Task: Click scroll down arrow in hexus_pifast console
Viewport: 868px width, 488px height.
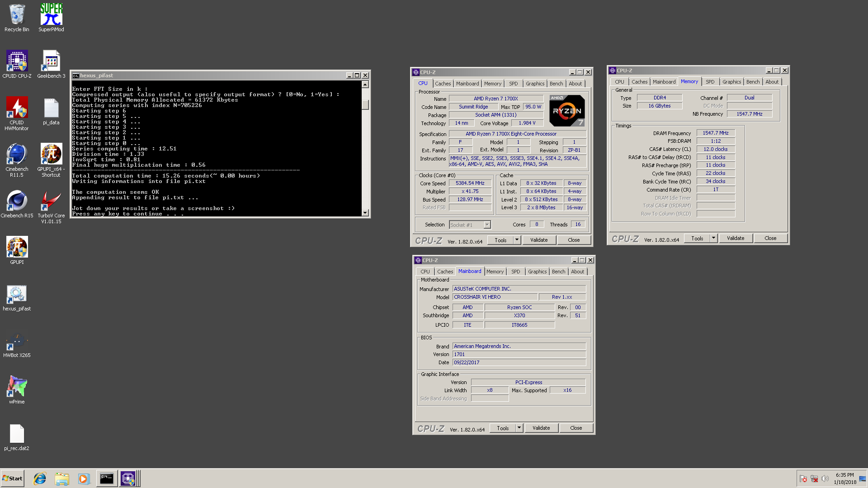Action: click(365, 213)
